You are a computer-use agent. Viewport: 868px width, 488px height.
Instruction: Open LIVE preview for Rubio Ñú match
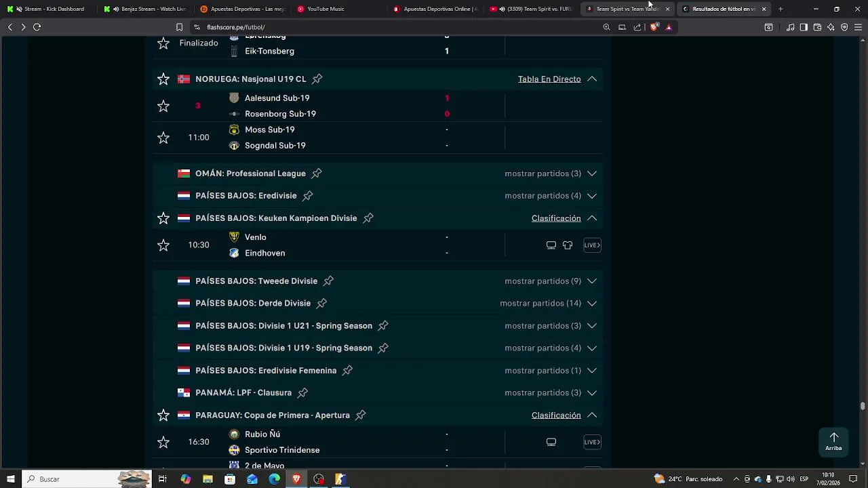(592, 442)
